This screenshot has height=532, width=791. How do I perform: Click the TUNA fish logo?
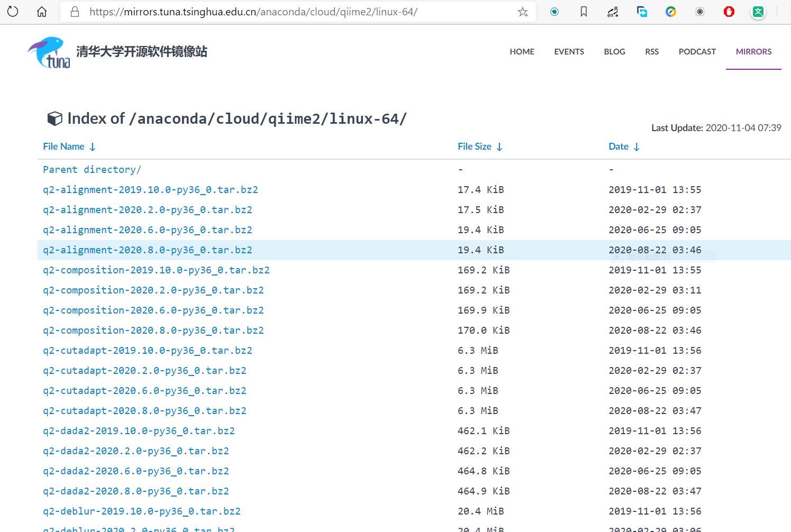coord(48,52)
